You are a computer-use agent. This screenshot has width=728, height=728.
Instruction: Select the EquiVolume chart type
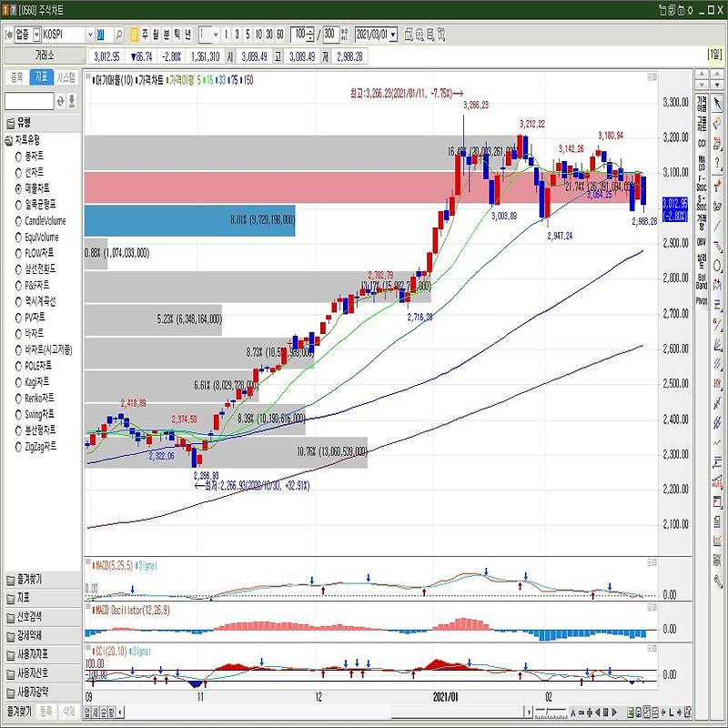point(37,237)
